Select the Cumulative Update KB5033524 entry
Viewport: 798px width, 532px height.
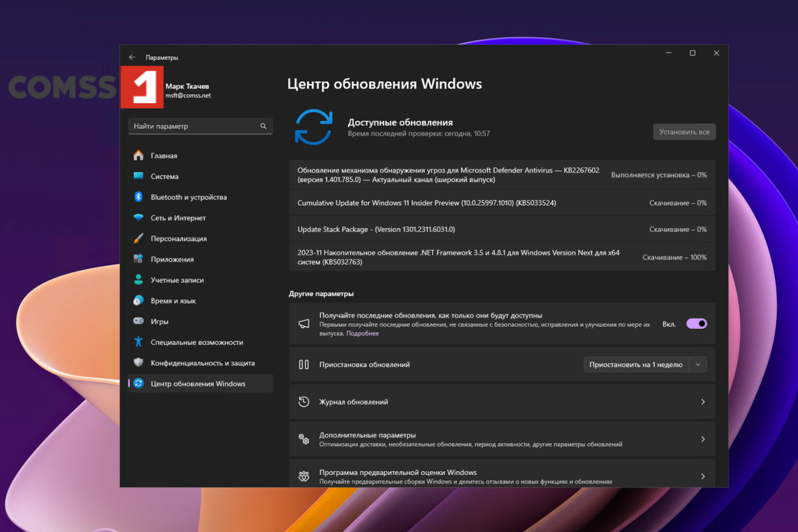click(x=502, y=203)
